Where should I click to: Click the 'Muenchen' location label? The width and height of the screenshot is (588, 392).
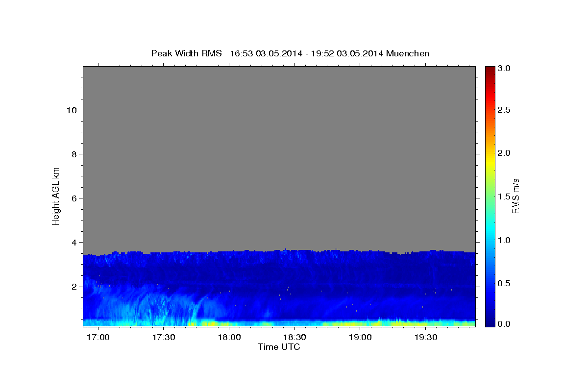click(x=408, y=53)
